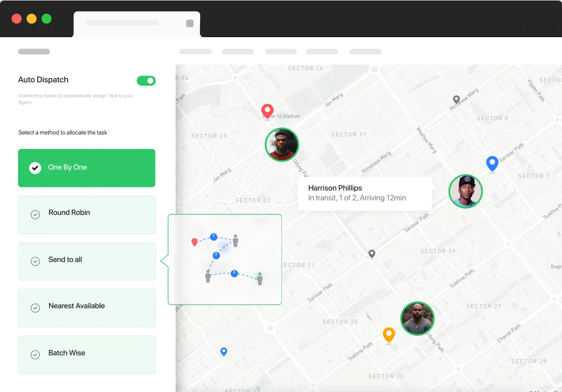Click the red pin in the route preview

tap(195, 242)
